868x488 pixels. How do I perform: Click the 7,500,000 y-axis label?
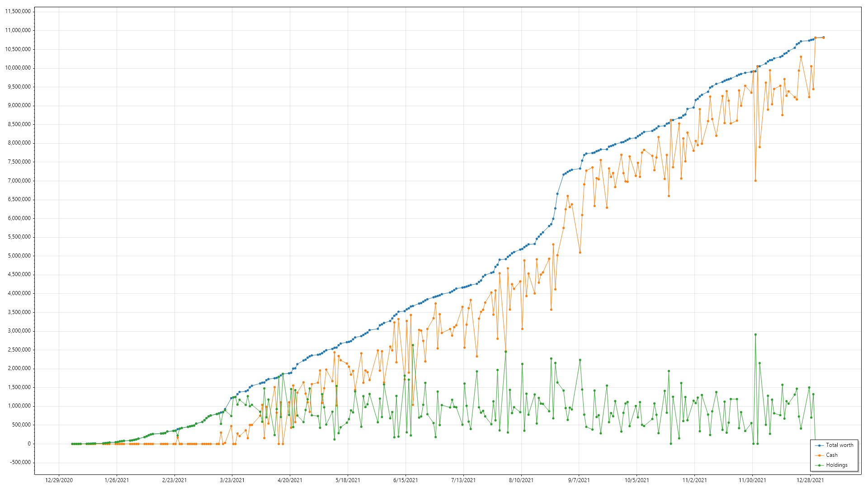pos(19,162)
